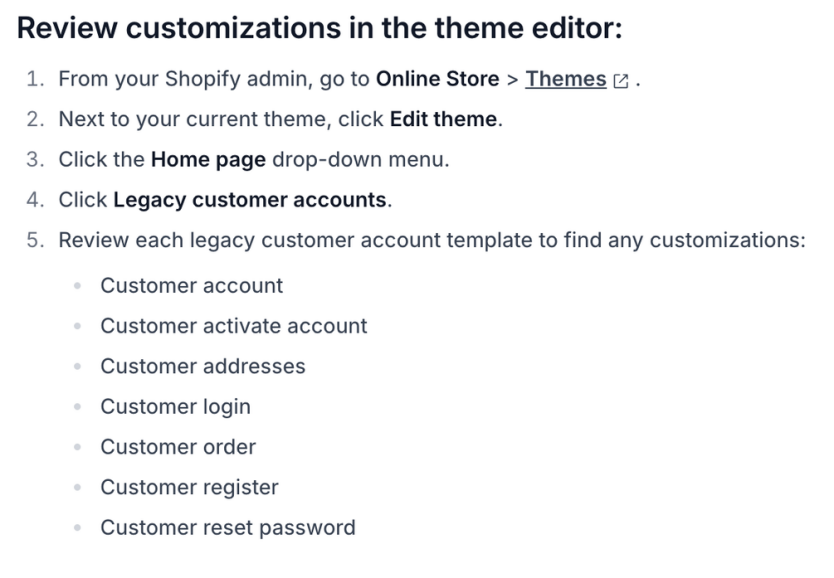Select the Customer addresses list item
The image size is (834, 578).
point(202,366)
